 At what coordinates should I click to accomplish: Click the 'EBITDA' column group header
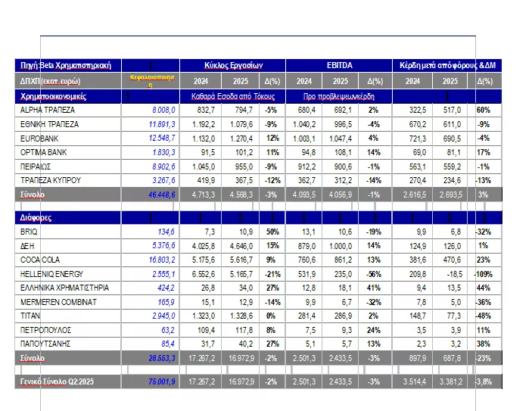pos(339,65)
